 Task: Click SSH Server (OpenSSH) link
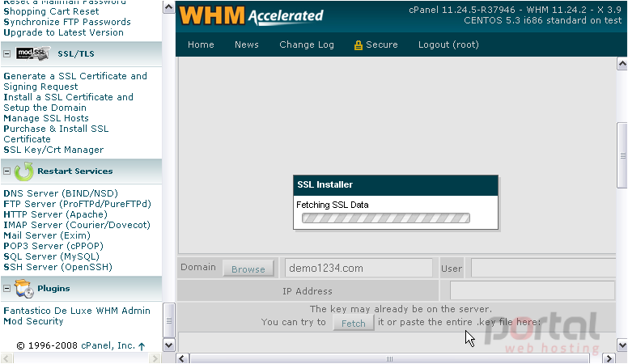click(x=57, y=267)
